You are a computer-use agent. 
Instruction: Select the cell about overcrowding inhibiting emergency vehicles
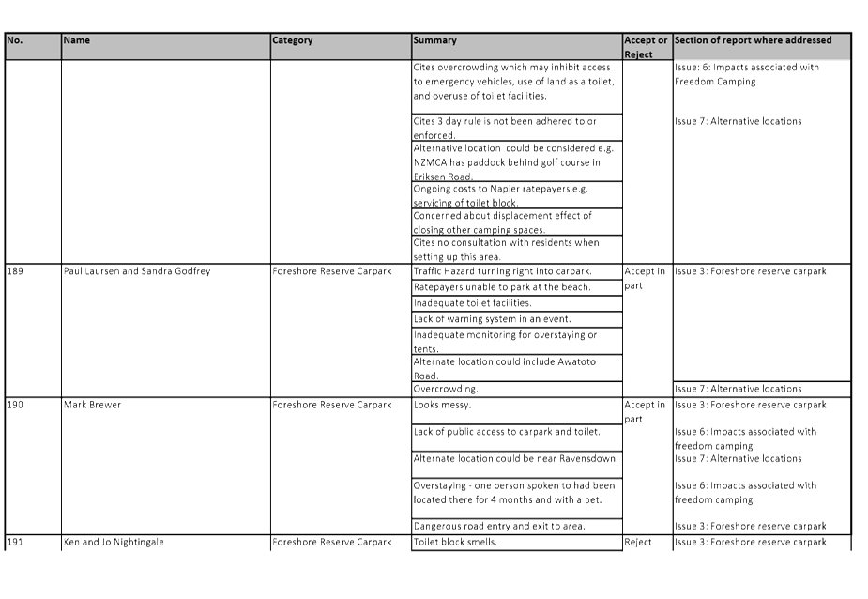pos(517,87)
